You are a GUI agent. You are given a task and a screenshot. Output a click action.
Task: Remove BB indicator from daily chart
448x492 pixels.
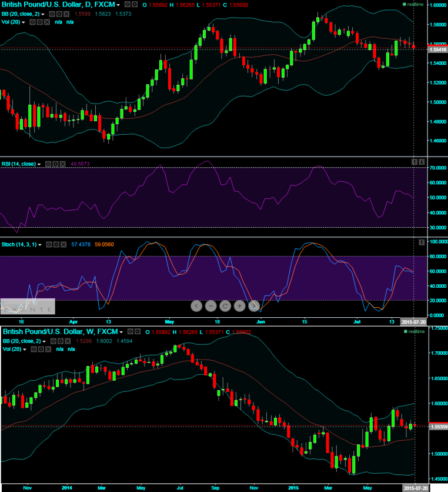(66, 14)
